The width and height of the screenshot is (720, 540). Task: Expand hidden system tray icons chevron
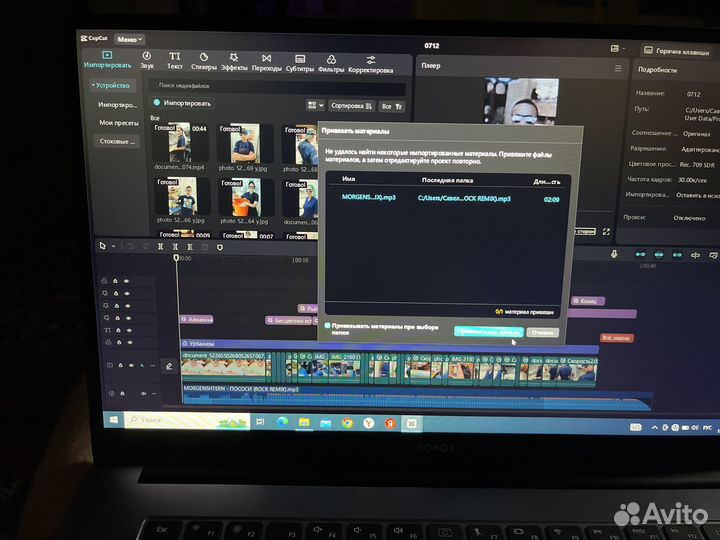pyautogui.click(x=654, y=428)
